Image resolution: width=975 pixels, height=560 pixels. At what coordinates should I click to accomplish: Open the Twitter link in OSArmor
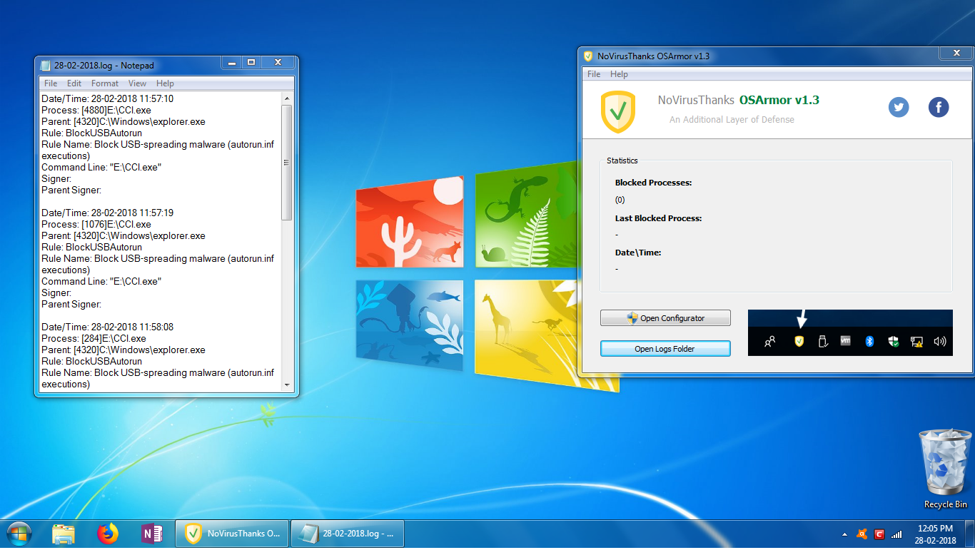[x=899, y=108]
